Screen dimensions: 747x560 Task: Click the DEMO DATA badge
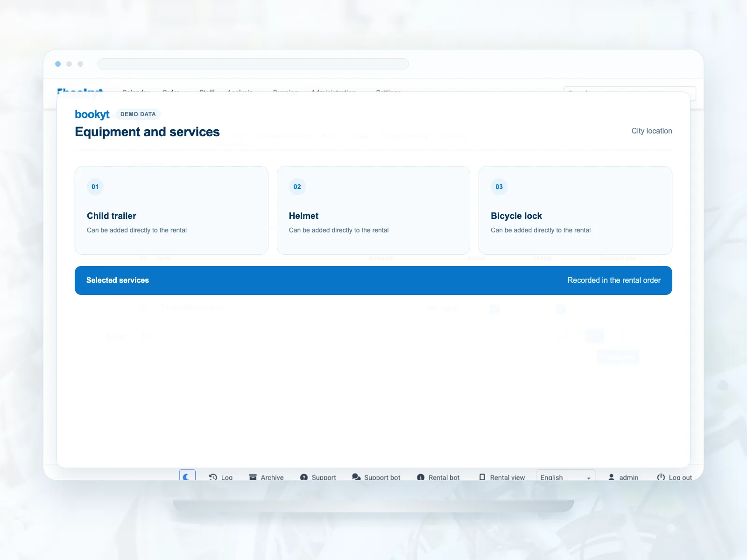(x=138, y=114)
